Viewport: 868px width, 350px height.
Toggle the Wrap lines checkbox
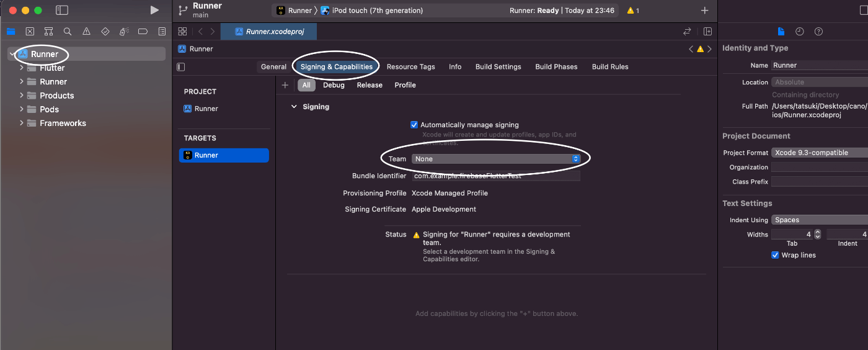[x=775, y=255]
